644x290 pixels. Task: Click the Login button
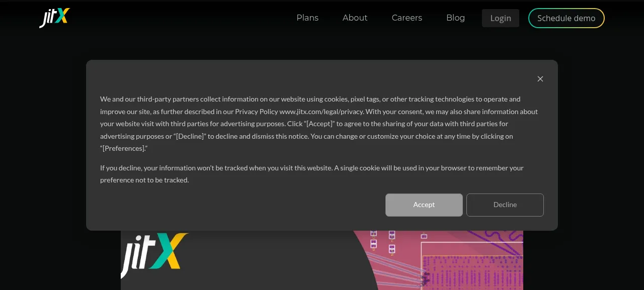pos(501,18)
